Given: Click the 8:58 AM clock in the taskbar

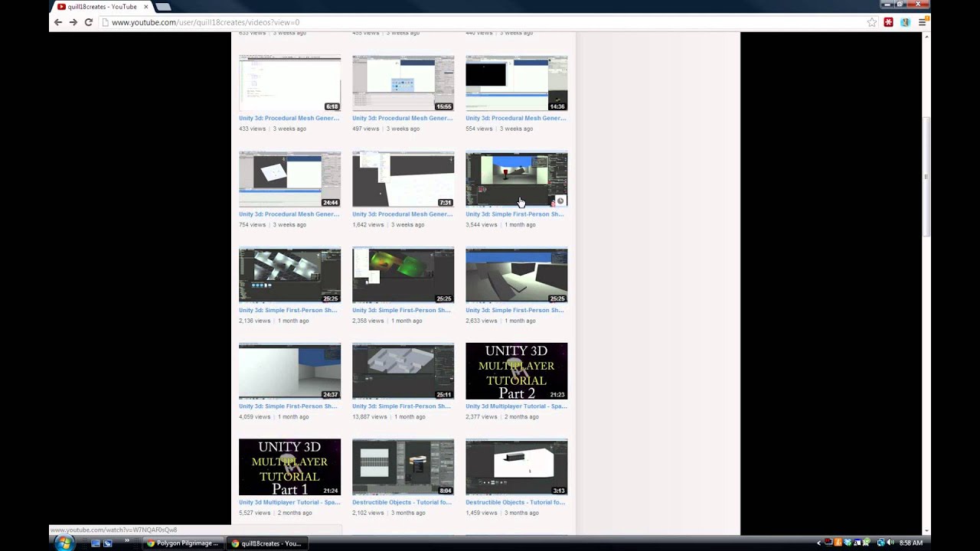Looking at the screenshot, I should click(x=910, y=543).
